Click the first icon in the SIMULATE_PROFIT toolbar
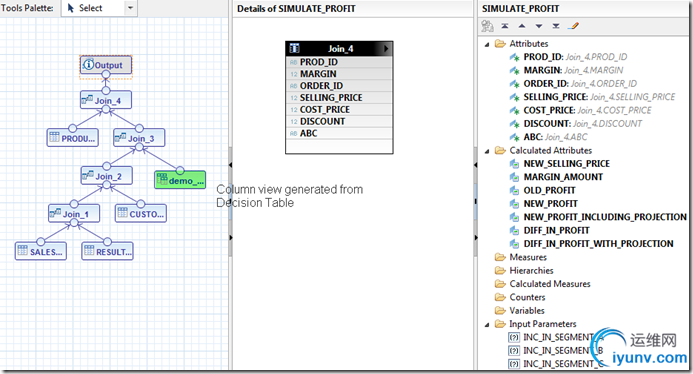Screen dimensions: 693x374 click(487, 26)
